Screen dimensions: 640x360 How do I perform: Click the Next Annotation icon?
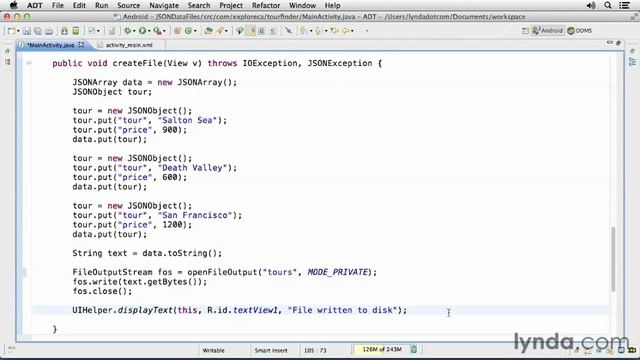click(303, 31)
